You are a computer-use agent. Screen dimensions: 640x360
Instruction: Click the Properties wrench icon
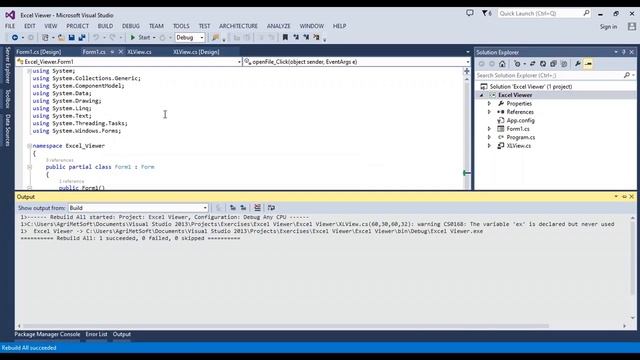(x=578, y=64)
